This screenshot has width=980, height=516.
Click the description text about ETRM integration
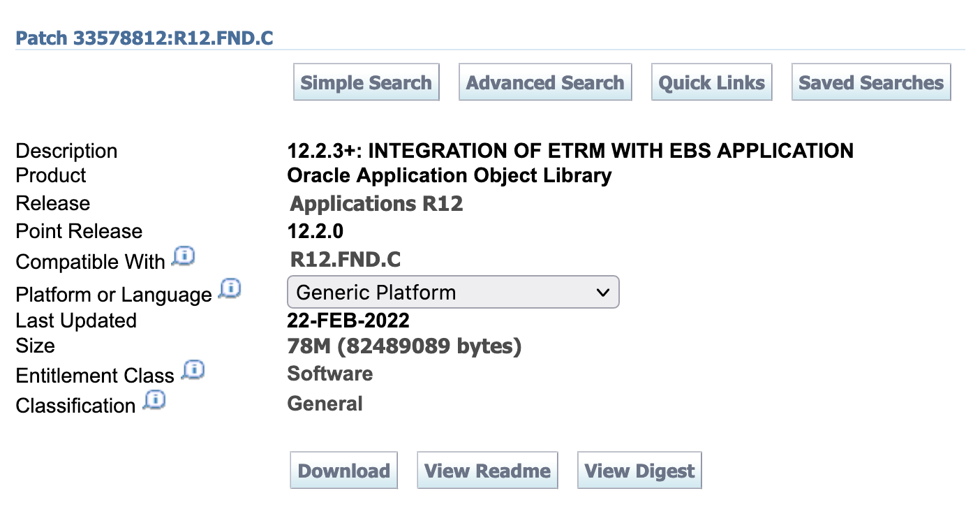(x=570, y=151)
